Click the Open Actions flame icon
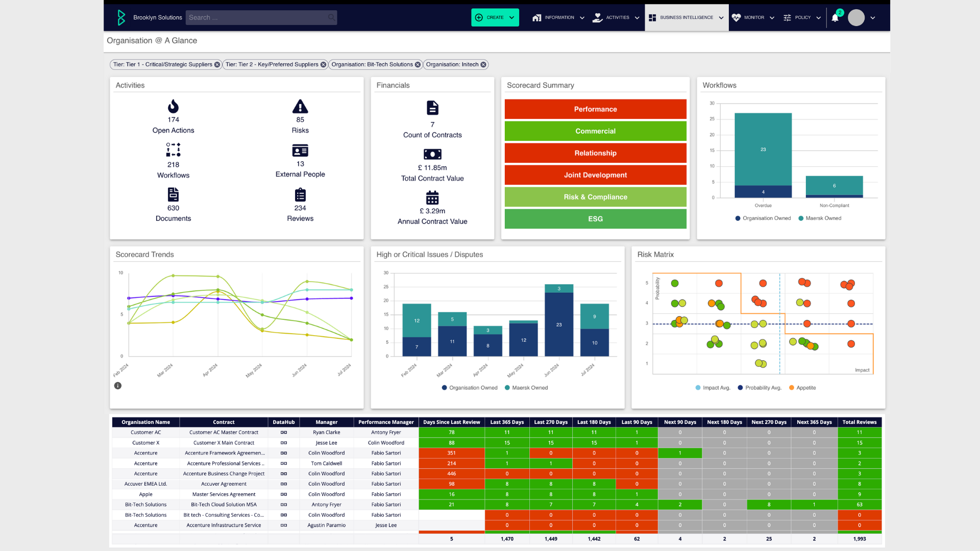The width and height of the screenshot is (980, 551). coord(173,106)
